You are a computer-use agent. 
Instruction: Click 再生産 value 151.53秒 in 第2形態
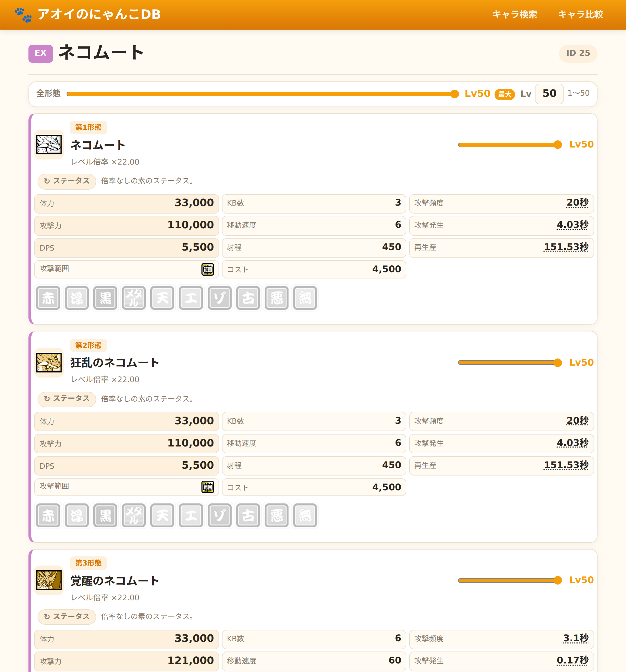(x=566, y=466)
